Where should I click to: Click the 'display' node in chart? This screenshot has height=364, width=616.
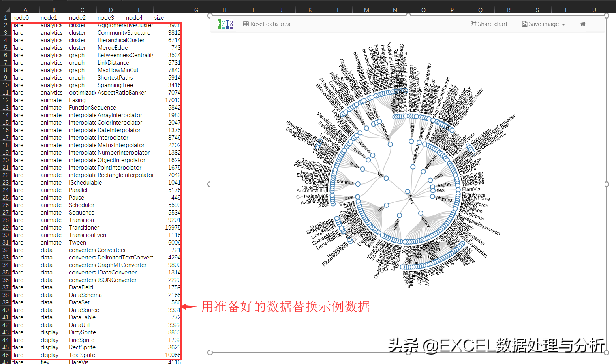432,187
